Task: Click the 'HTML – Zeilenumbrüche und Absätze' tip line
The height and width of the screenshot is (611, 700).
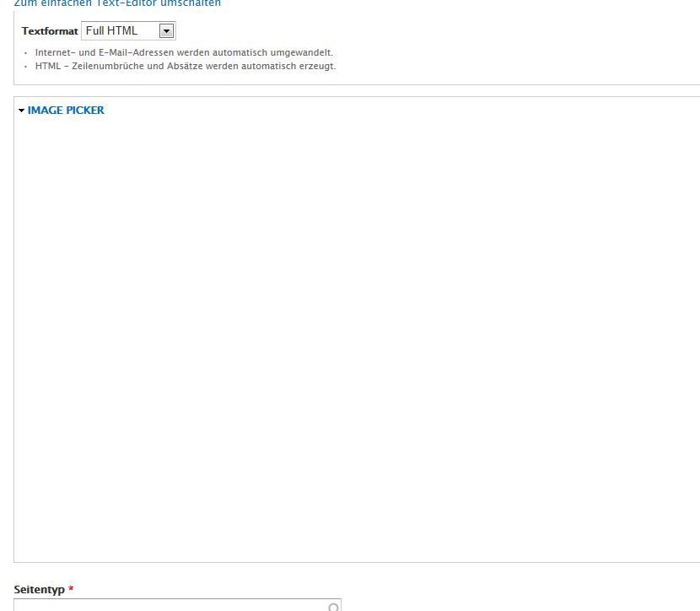Action: 186,66
